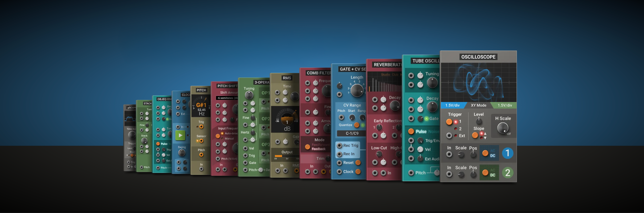
Task: Toggle Quantize on Gate + CV sequencer
Action: click(357, 125)
